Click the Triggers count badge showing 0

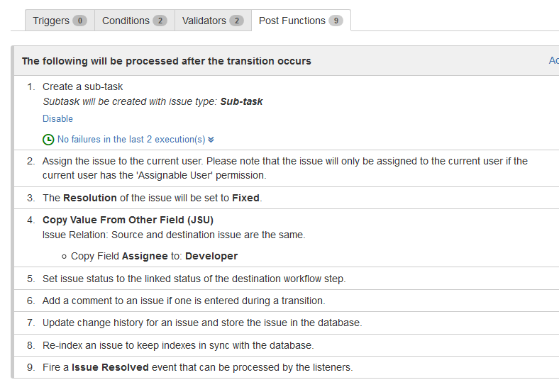coord(80,21)
